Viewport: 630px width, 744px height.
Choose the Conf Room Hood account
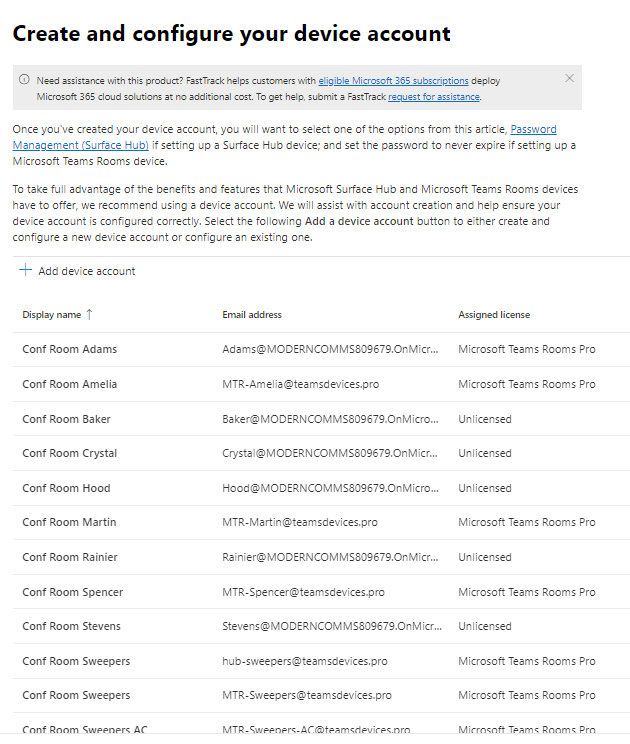coord(66,488)
